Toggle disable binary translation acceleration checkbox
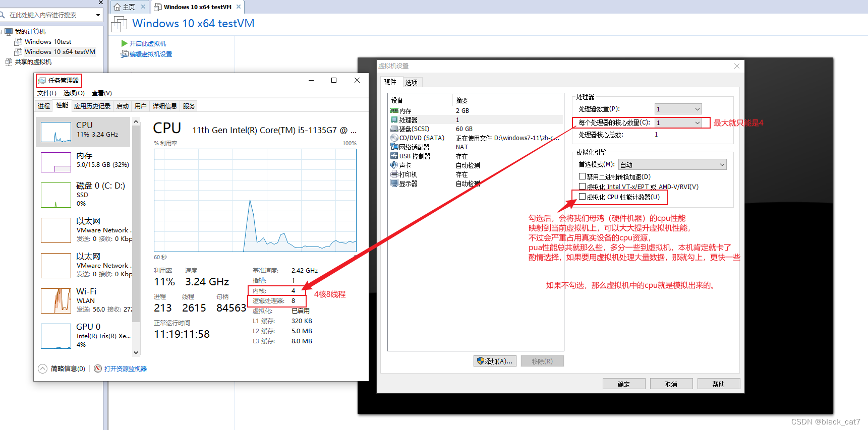Screen dimensions: 868x430 582,176
